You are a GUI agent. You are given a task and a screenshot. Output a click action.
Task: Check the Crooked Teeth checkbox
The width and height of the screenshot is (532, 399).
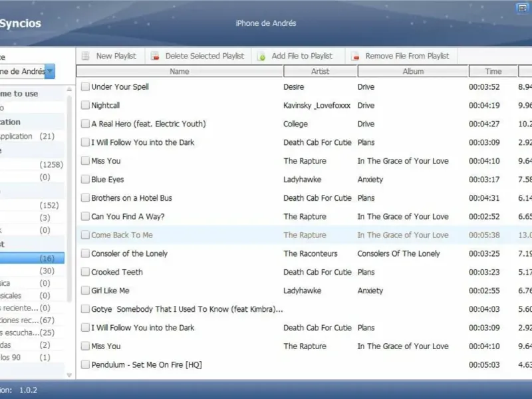(x=85, y=272)
